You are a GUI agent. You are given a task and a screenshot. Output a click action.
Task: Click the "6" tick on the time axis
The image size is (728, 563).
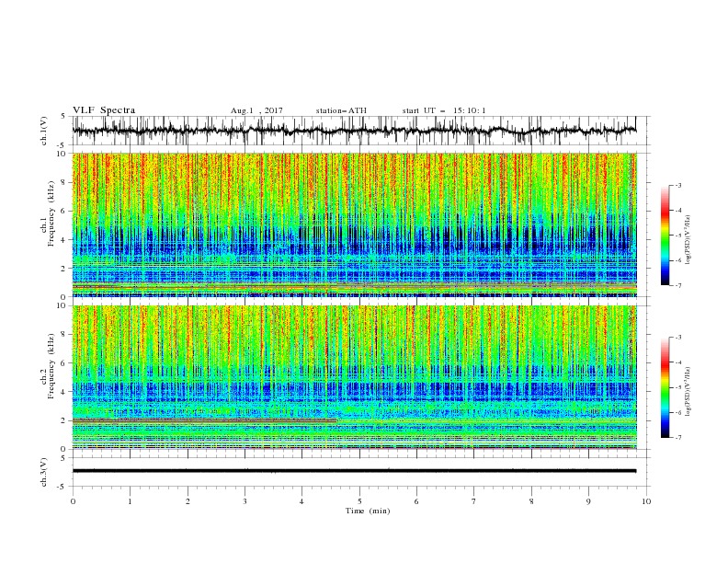pos(416,501)
